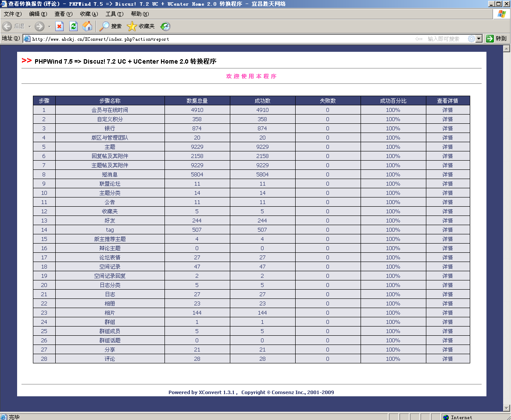
Task: View 详情 for 自定义积分 row
Action: pos(448,119)
